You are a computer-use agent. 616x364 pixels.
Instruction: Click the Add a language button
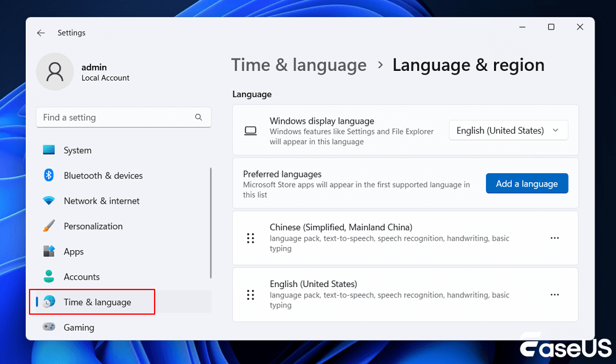click(527, 184)
